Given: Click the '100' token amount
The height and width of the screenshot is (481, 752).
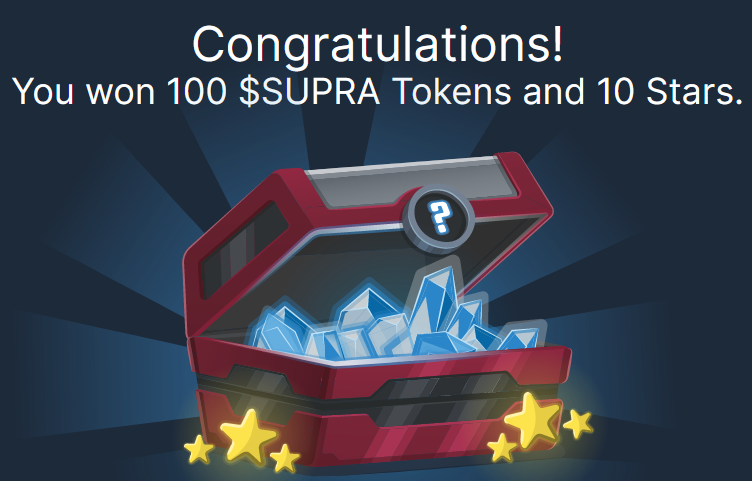Looking at the screenshot, I should pyautogui.click(x=196, y=91).
